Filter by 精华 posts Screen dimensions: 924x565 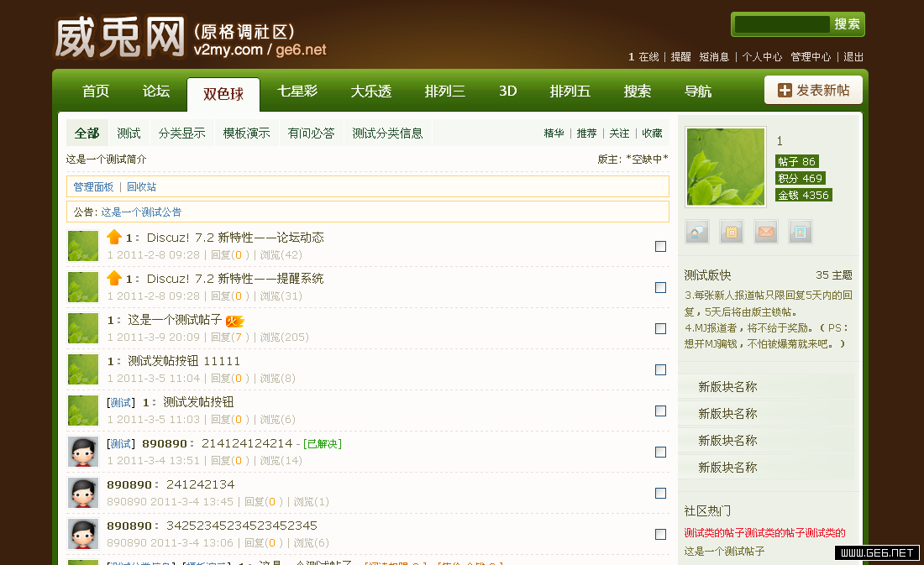[554, 133]
